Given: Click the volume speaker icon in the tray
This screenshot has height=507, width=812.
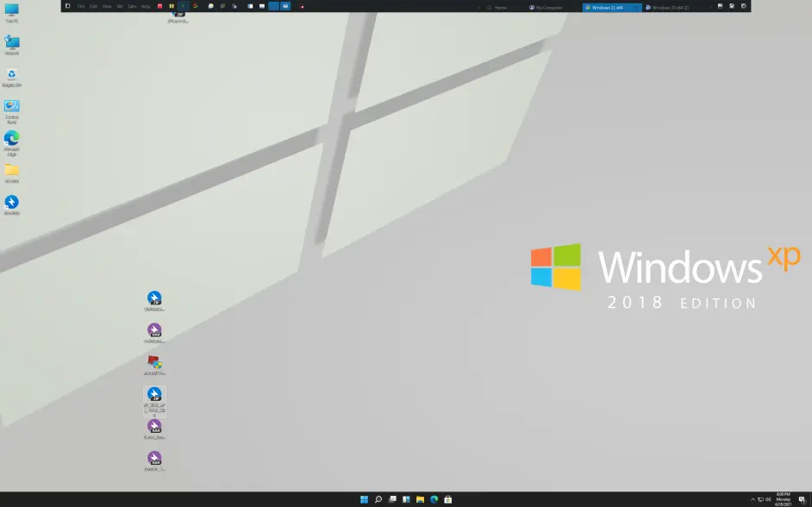Looking at the screenshot, I should tap(768, 499).
